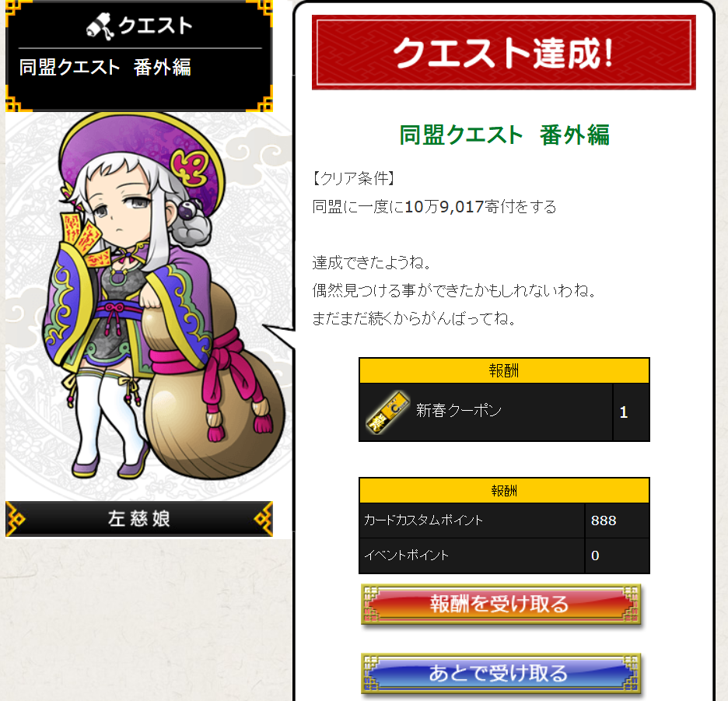Click the coupon quantity 1 cell
Image resolution: width=728 pixels, height=701 pixels.
pyautogui.click(x=631, y=412)
